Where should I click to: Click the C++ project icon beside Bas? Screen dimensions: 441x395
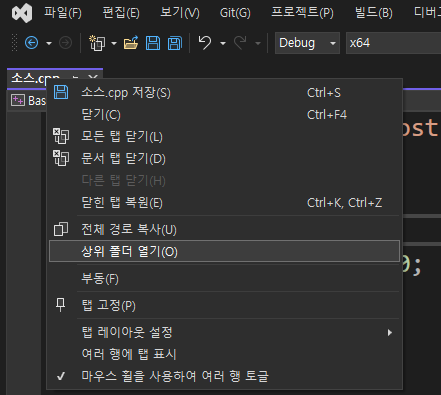tap(18, 100)
